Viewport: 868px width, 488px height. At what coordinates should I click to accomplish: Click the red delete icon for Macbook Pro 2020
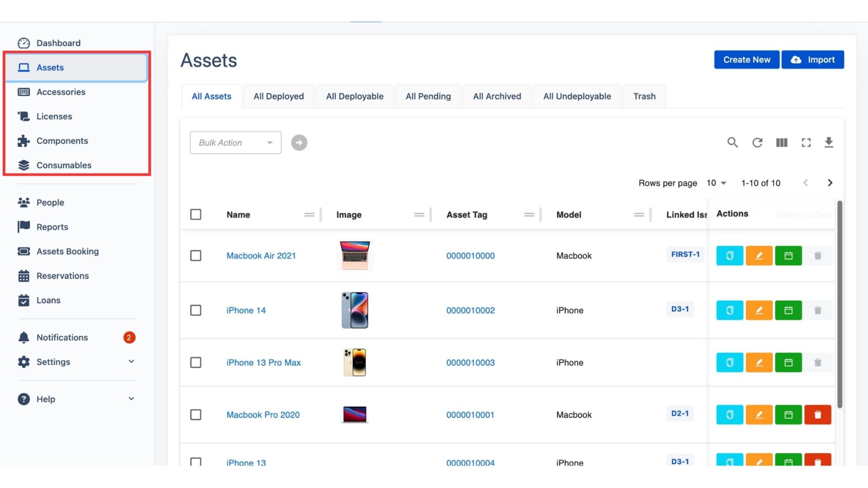tap(817, 415)
